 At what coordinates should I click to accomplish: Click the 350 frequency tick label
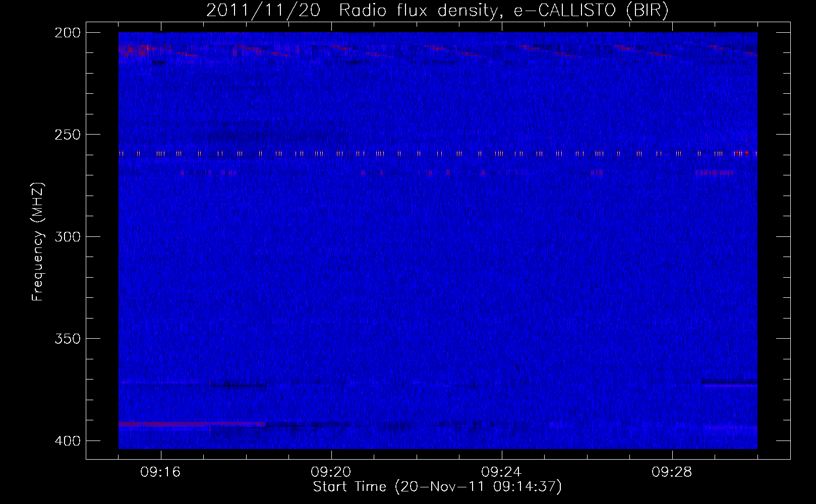[67, 339]
